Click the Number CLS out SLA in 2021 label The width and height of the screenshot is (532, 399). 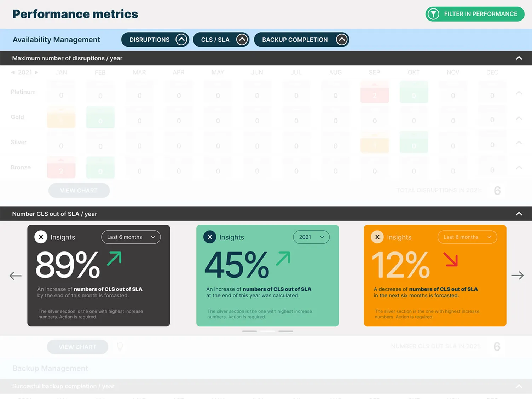pos(436,346)
